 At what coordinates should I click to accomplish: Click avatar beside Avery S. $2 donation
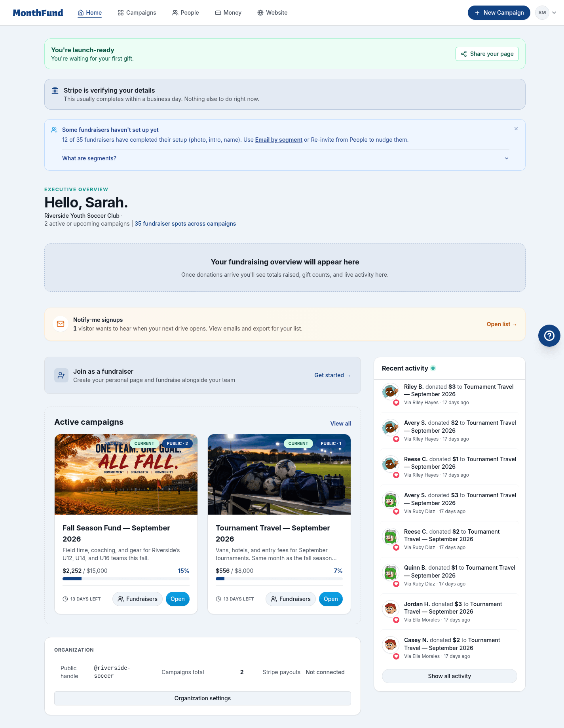pos(391,428)
